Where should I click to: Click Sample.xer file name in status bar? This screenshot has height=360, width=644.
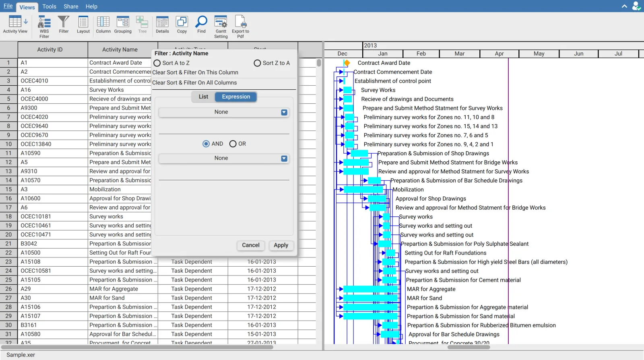(21, 355)
